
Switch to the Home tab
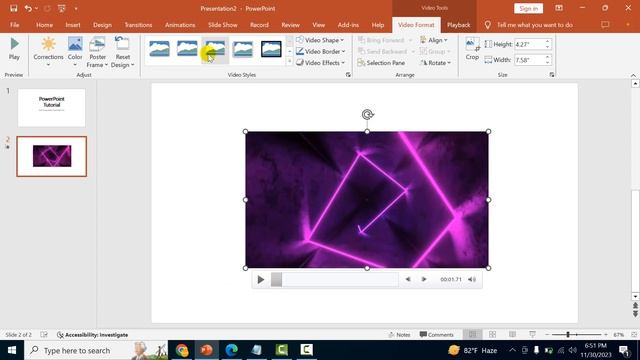click(44, 25)
